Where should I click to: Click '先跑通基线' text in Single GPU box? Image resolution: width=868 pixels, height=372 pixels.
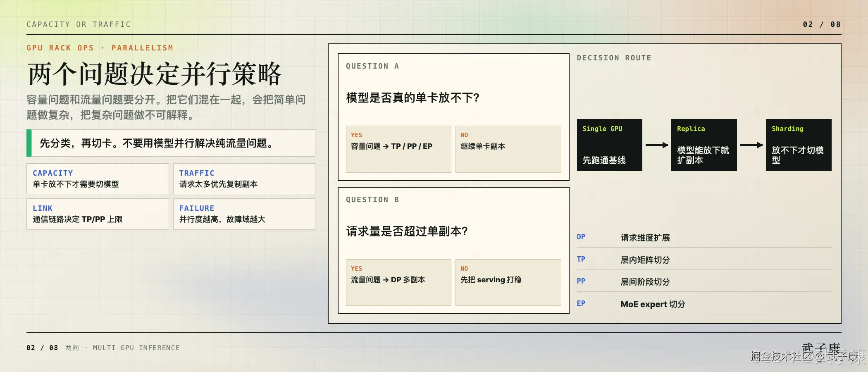[604, 160]
